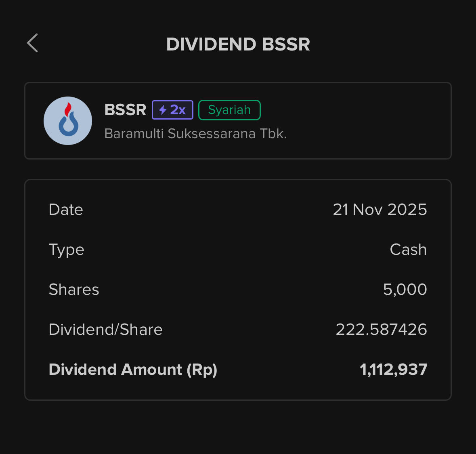Tap the blank area below the details card
Viewport: 476px width, 454px height.
point(238,426)
